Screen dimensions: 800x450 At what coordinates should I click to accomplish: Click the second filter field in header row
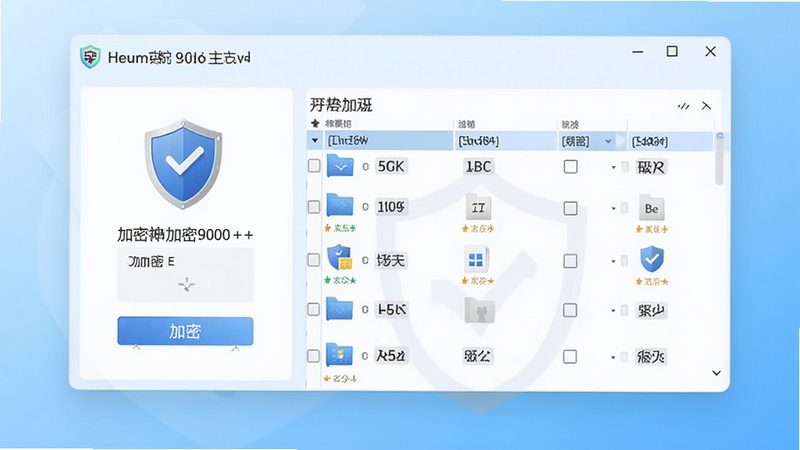click(x=505, y=141)
